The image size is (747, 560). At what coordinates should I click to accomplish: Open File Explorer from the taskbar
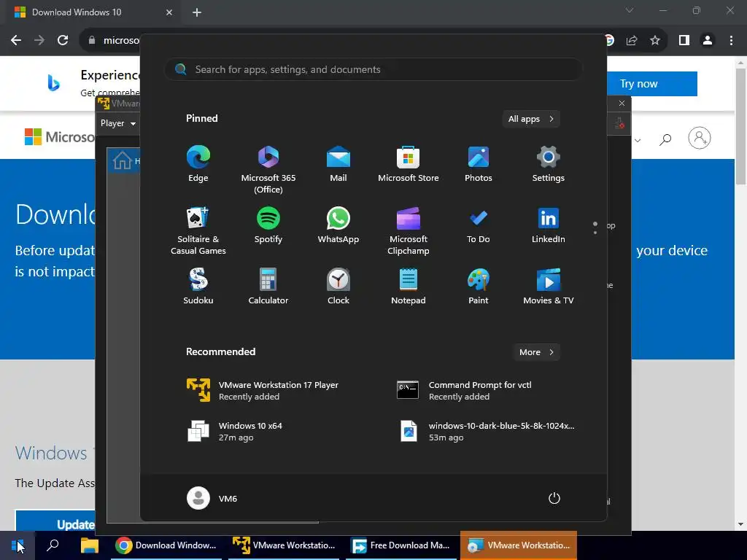tap(89, 545)
